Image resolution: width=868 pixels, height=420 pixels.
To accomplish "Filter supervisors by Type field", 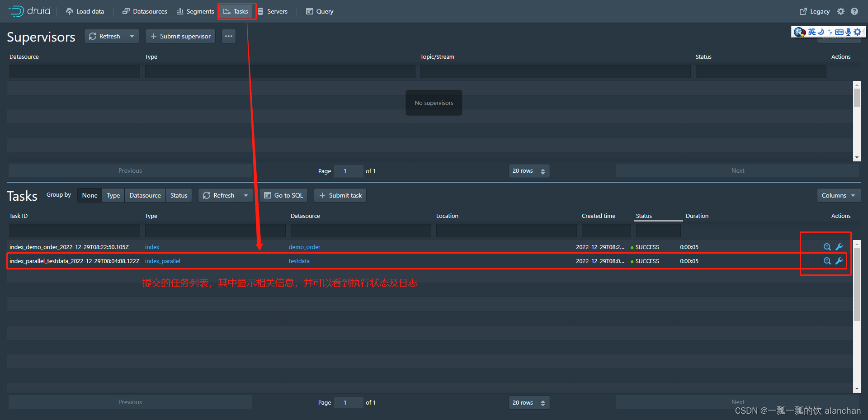I will (x=280, y=71).
